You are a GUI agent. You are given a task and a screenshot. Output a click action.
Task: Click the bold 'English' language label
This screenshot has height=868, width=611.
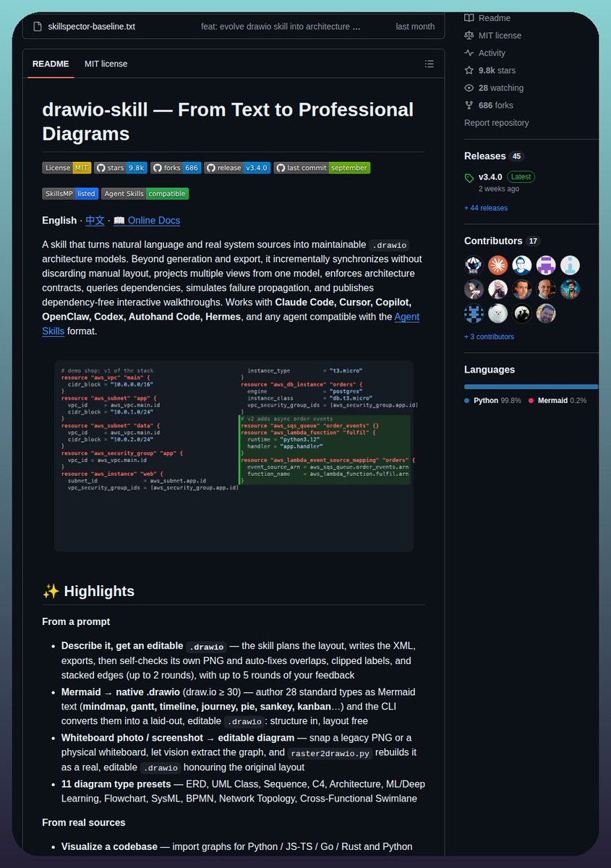point(59,221)
